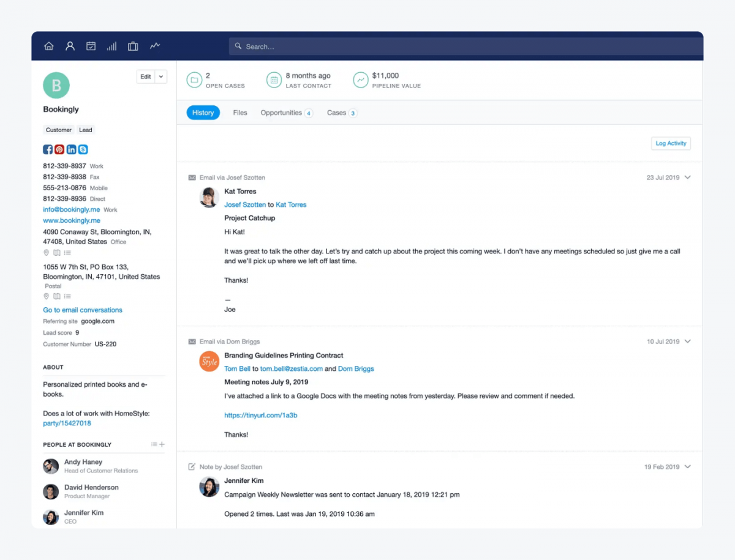
Task: Click the Log Activity button
Action: (x=671, y=143)
